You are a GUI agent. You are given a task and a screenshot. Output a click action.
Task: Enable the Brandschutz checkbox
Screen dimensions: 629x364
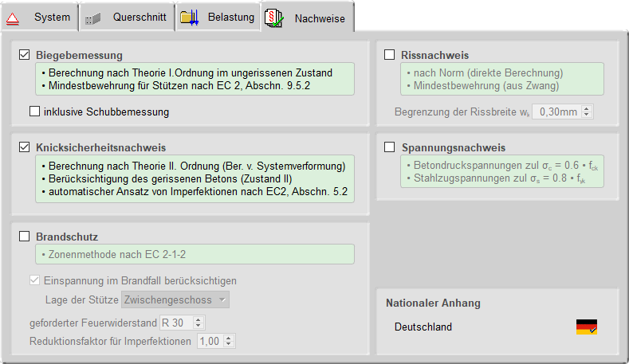(x=24, y=237)
